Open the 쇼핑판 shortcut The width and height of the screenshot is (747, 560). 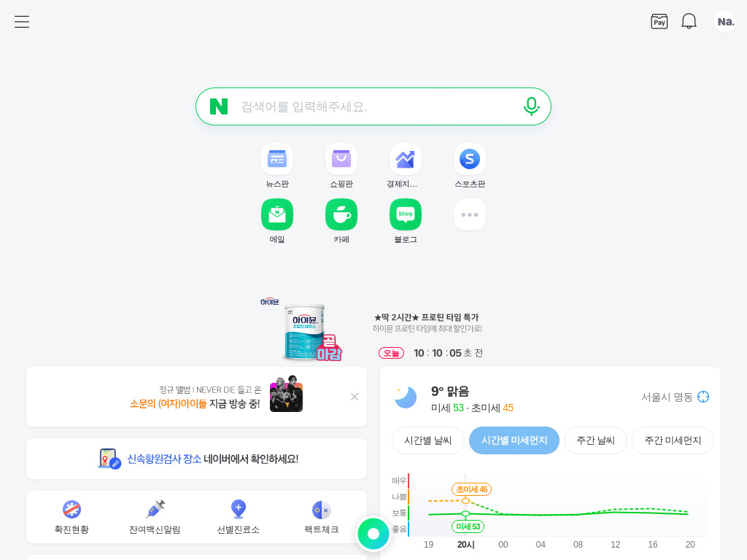tap(341, 166)
